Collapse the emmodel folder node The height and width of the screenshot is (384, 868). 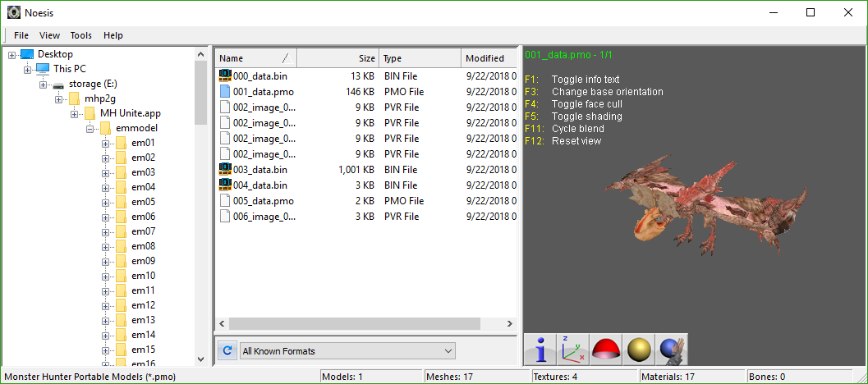pyautogui.click(x=90, y=129)
